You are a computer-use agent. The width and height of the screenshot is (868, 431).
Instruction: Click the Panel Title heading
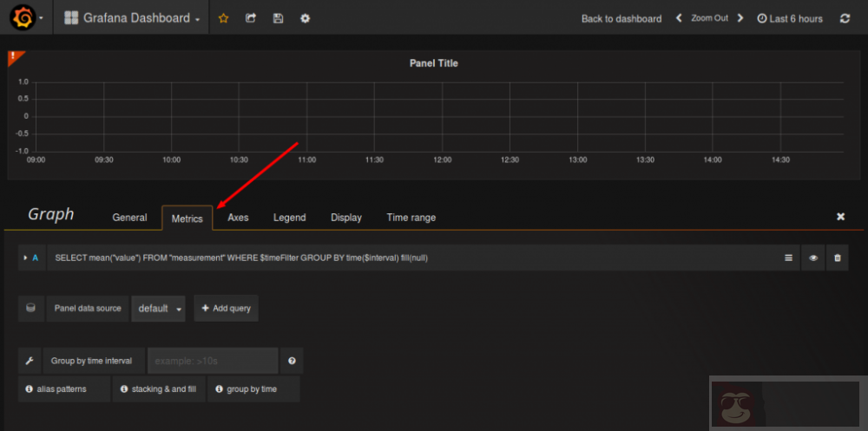(433, 63)
